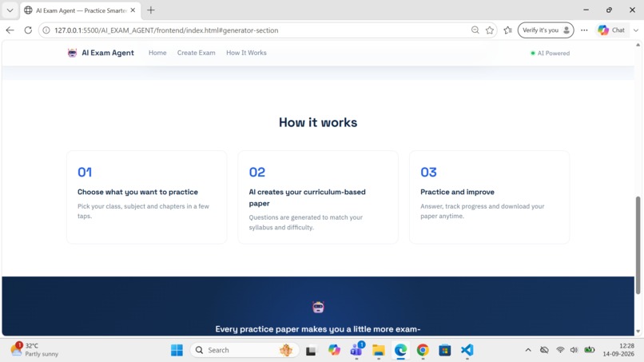Close the AI Exam Agent tab
Screen dimensions: 644x362
[133, 10]
